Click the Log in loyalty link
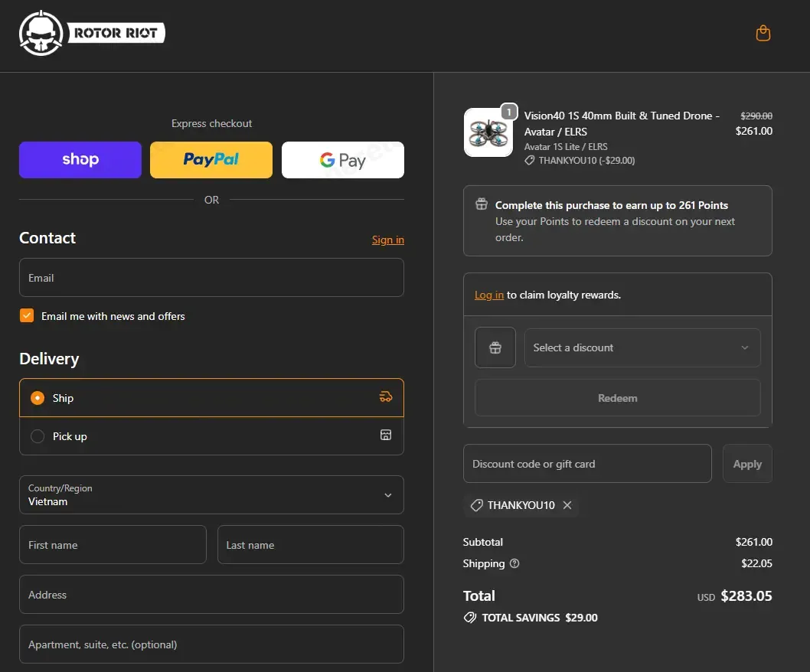810x672 pixels. 488,295
